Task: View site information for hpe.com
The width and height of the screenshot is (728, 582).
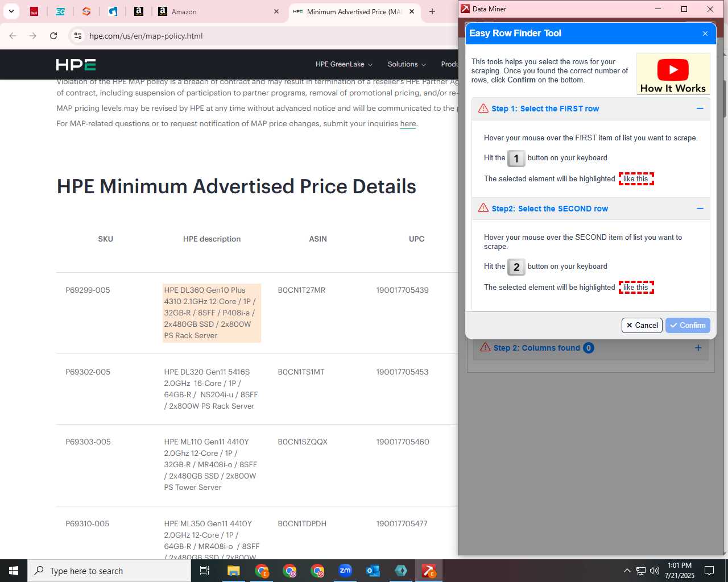Action: pyautogui.click(x=78, y=36)
